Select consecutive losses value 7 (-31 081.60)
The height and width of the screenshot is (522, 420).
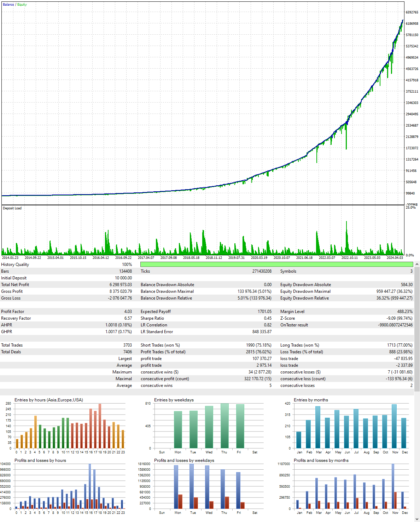coord(400,372)
